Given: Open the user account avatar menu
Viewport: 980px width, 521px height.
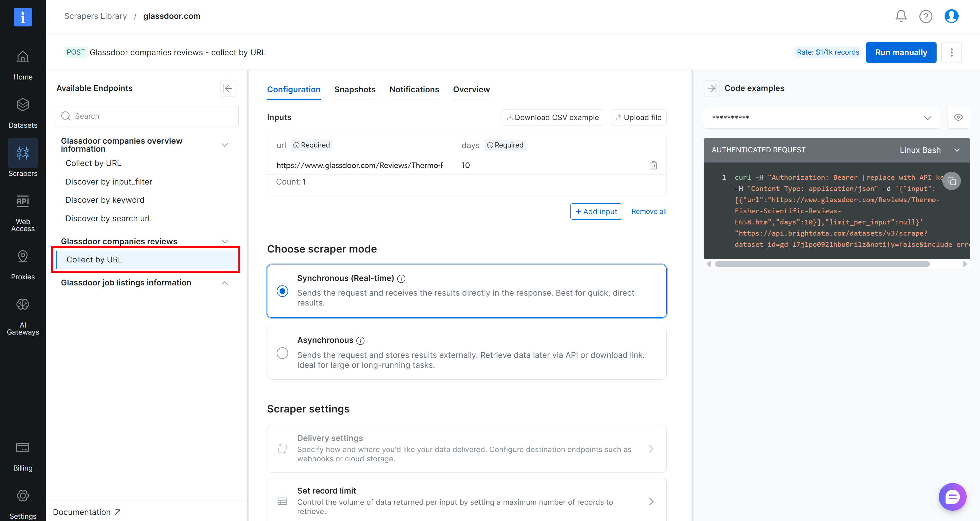Looking at the screenshot, I should [951, 16].
